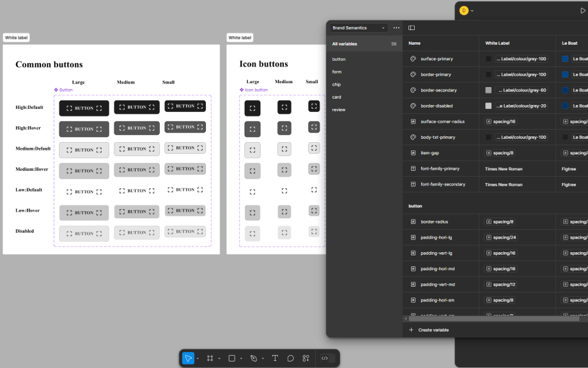The image size is (588, 368).
Task: Click string type icon of font-family-primary
Action: (413, 168)
